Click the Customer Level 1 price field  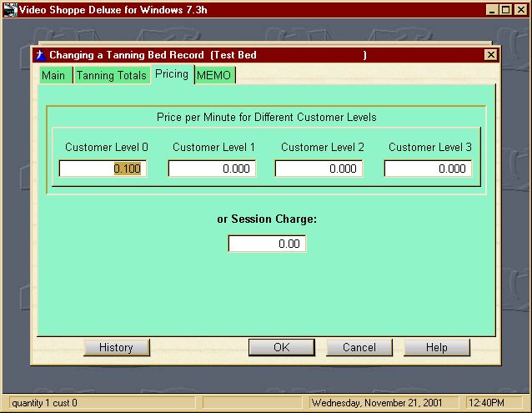click(212, 169)
